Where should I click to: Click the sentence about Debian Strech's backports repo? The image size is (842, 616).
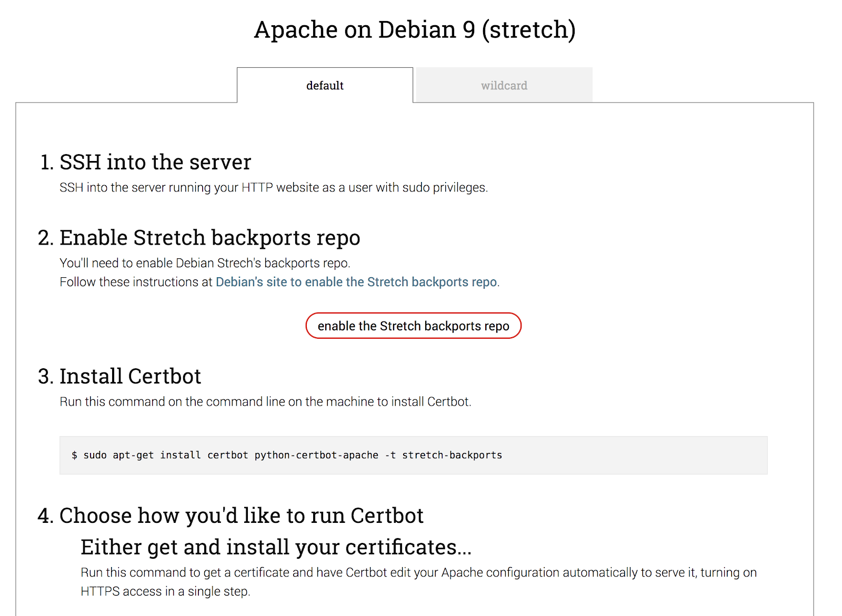point(205,263)
